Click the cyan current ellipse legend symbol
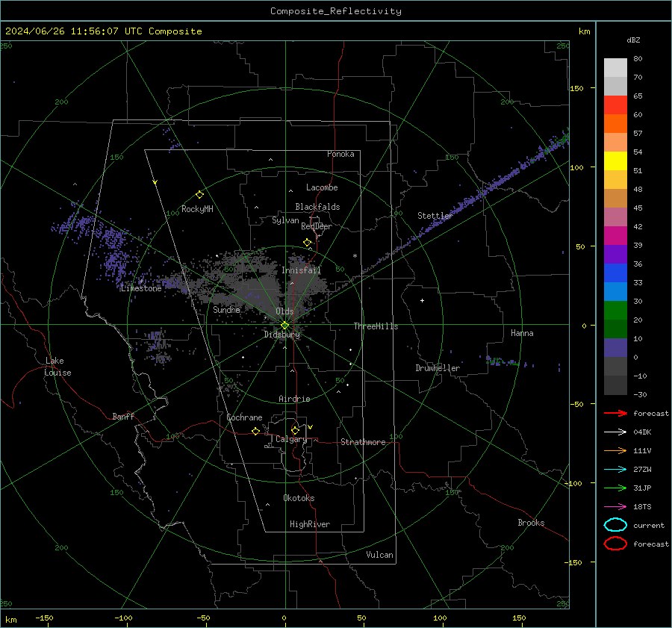This screenshot has width=672, height=628. click(615, 525)
